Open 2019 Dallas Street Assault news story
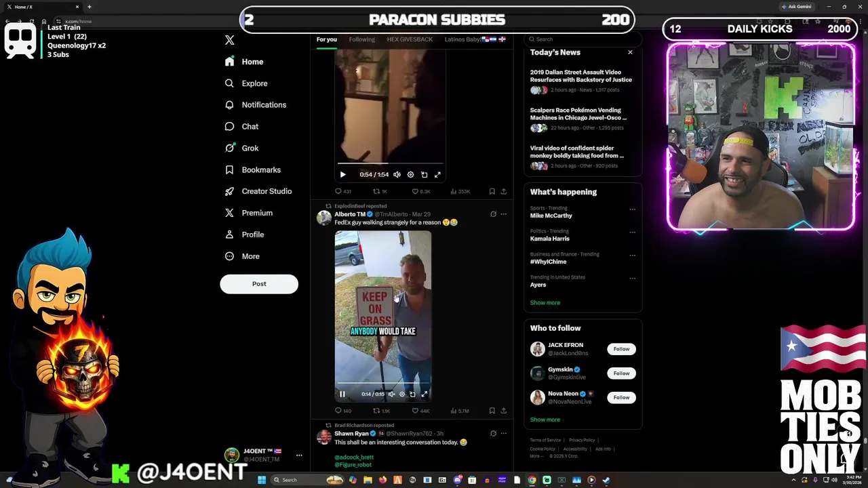Image resolution: width=868 pixels, height=488 pixels. pos(581,81)
